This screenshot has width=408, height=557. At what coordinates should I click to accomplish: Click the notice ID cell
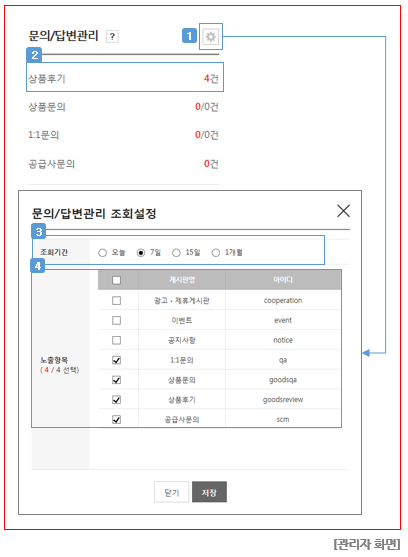283,340
